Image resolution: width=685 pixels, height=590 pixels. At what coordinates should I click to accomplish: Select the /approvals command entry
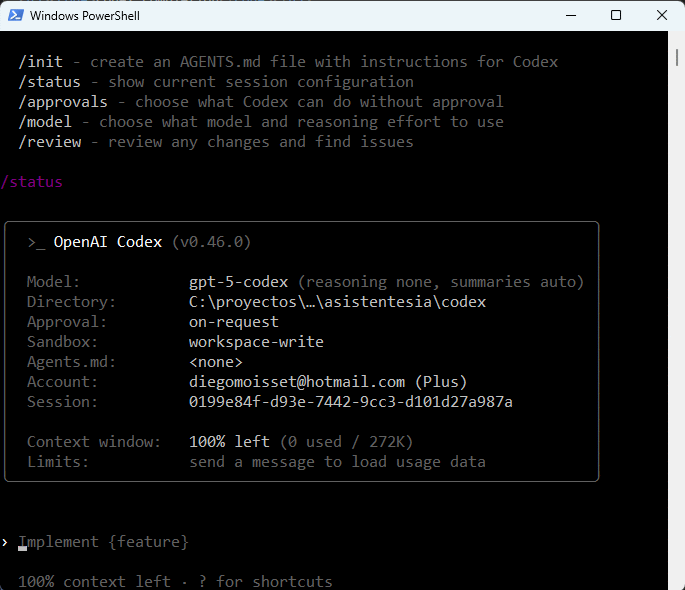coord(63,102)
